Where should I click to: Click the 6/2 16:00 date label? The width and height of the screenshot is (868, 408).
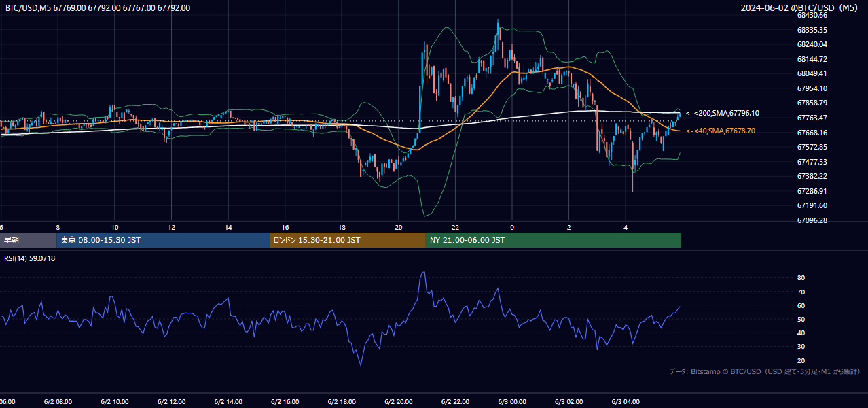(x=285, y=401)
